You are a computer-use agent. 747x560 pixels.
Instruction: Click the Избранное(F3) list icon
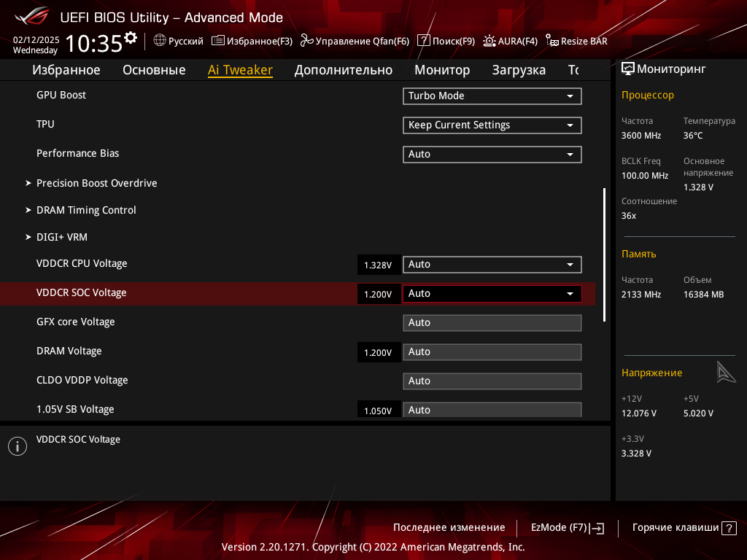pyautogui.click(x=217, y=41)
